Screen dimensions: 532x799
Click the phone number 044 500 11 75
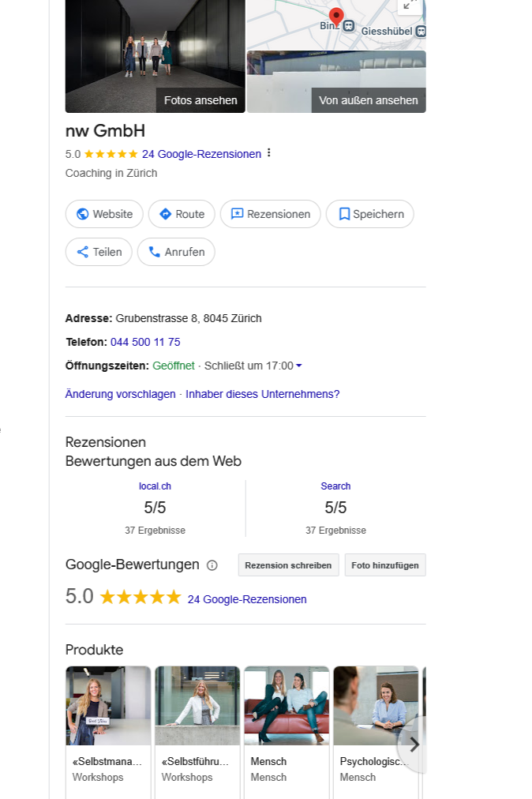tap(145, 342)
